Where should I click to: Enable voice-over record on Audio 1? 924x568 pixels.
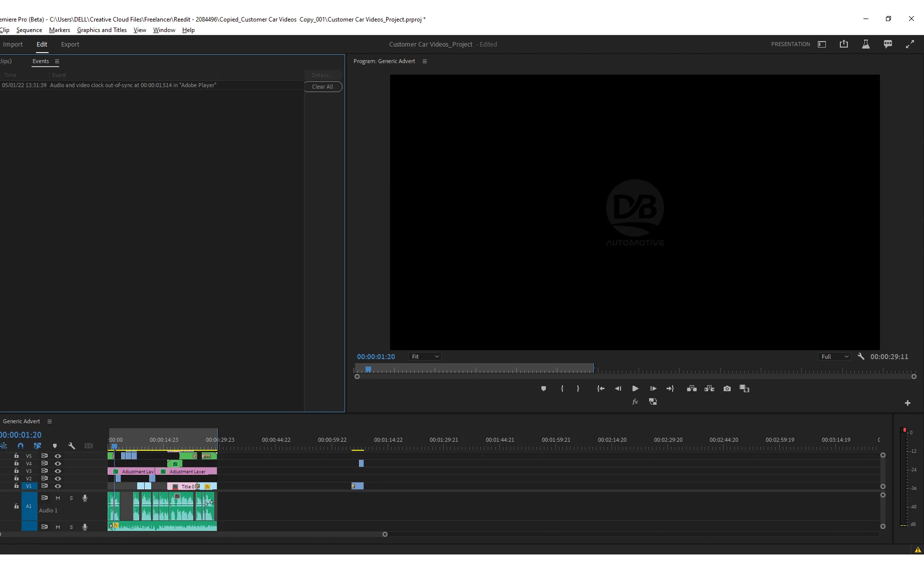click(x=85, y=498)
